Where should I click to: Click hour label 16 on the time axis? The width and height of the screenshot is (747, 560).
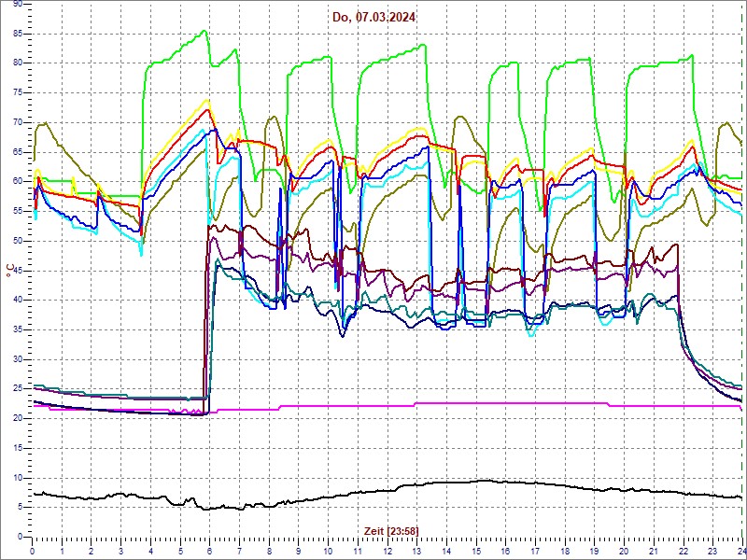tap(506, 551)
